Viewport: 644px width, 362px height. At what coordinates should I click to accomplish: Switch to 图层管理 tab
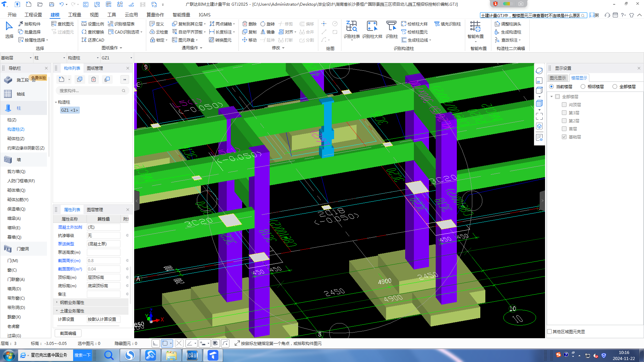[x=95, y=209]
